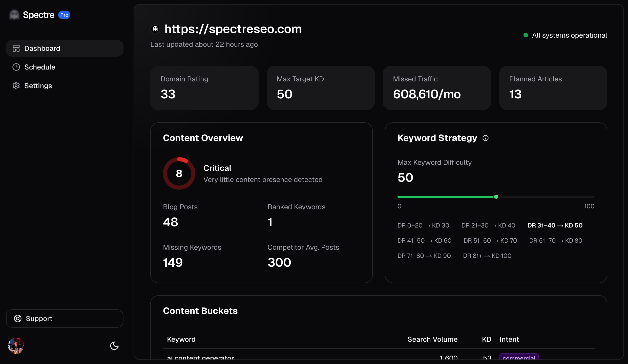
Task: Click the Keyword Strategy info icon
Action: [485, 138]
